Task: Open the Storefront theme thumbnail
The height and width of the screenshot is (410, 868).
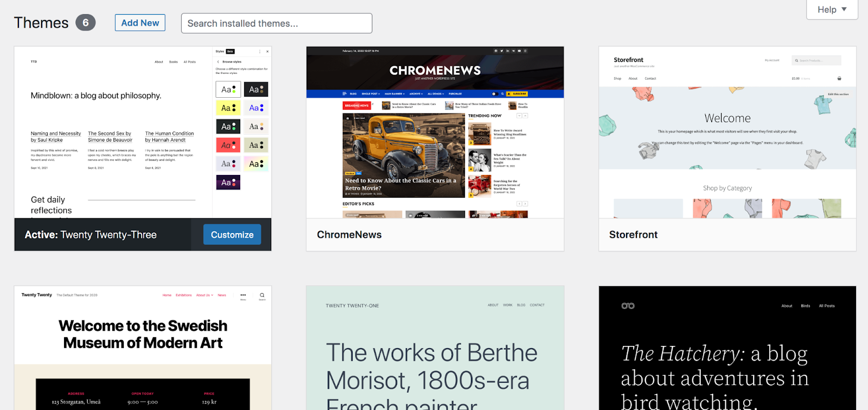Action: pos(727,133)
